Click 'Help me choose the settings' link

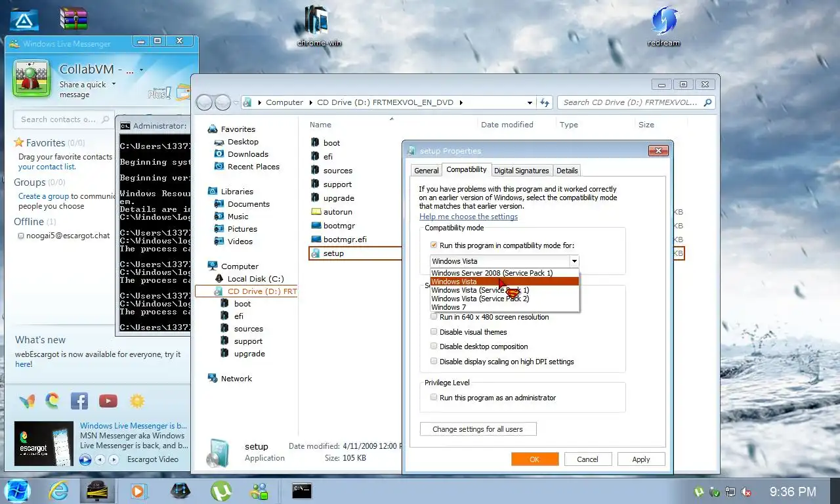pyautogui.click(x=469, y=217)
